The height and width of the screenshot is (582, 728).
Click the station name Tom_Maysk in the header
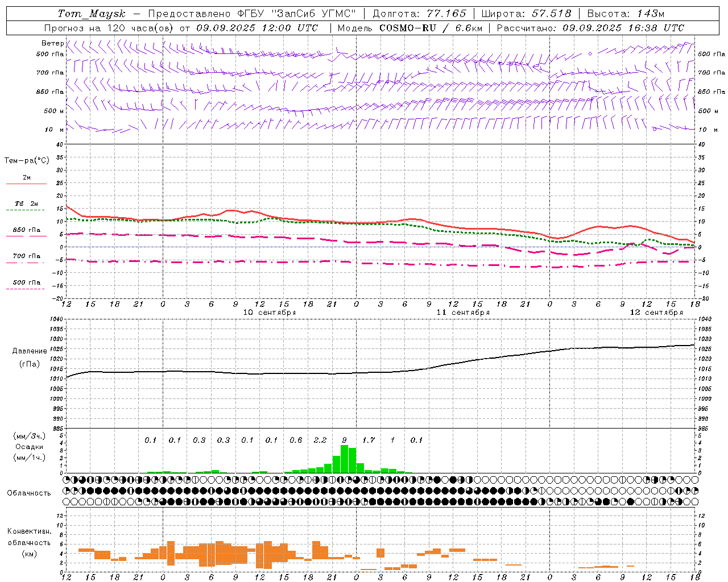(92, 14)
